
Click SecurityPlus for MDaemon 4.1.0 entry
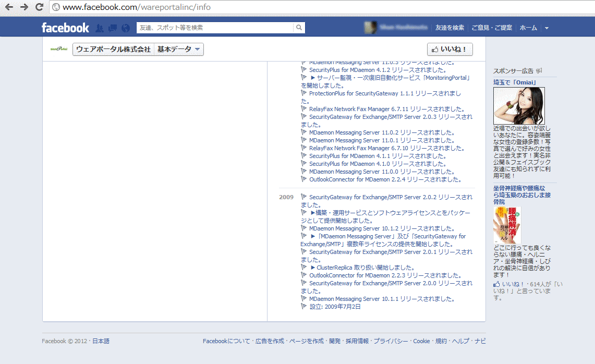point(378,164)
